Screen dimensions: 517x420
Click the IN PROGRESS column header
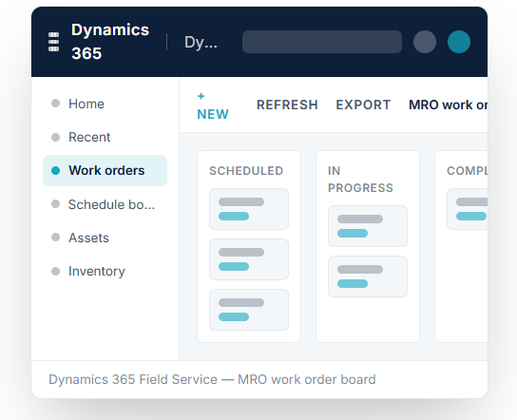click(360, 180)
